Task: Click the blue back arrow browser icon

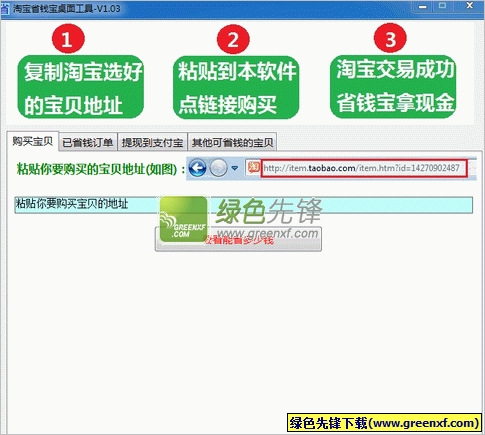Action: click(197, 168)
